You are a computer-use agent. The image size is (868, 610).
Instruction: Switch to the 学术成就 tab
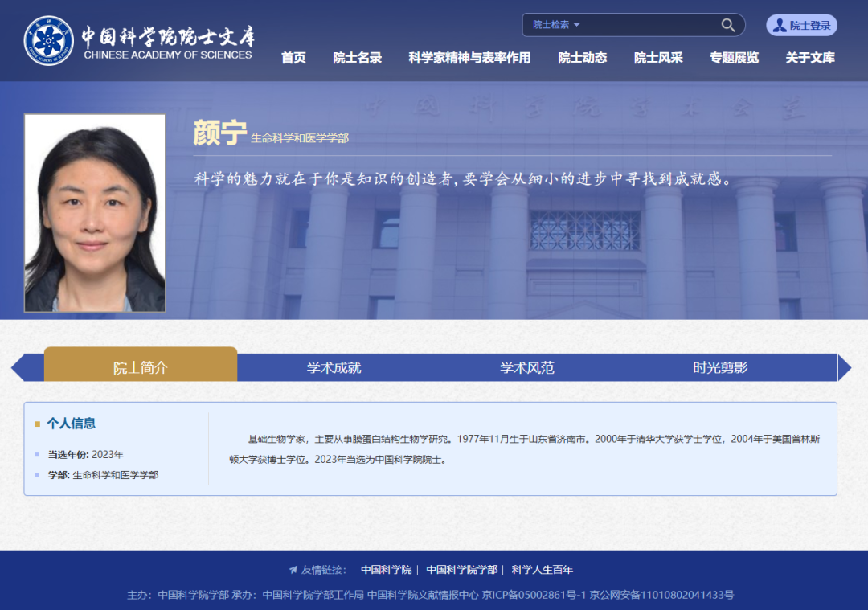point(334,367)
